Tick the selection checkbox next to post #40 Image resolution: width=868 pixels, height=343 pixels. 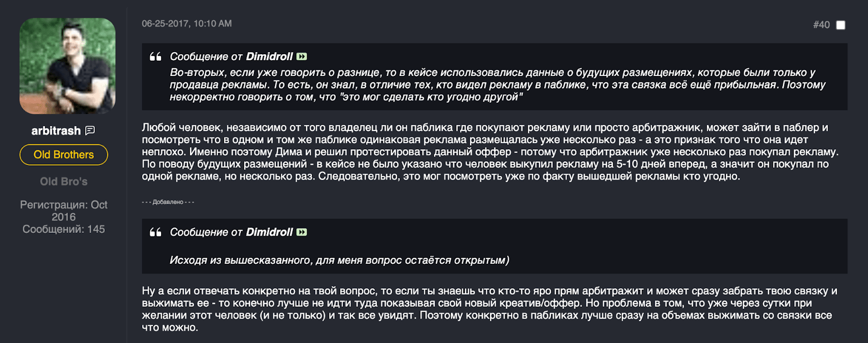(841, 24)
